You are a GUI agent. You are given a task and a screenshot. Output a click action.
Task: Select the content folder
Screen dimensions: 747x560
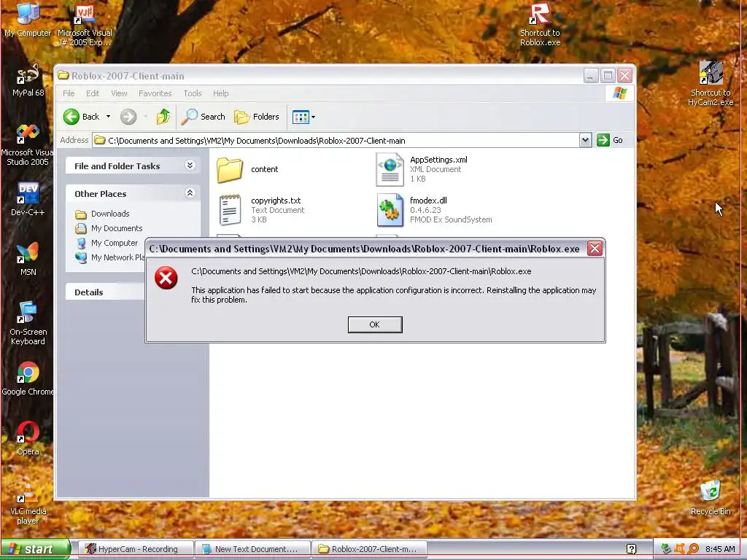tap(247, 169)
